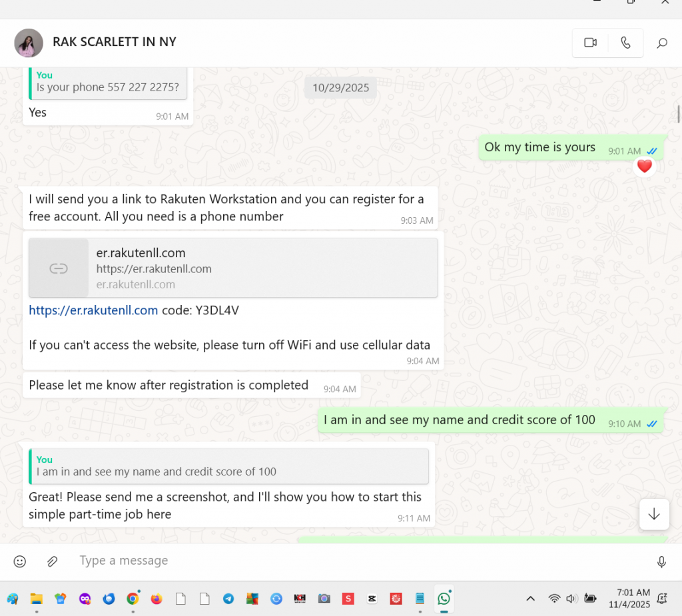
Task: Open the blue er.rakutenll.com hyperlink
Action: 93,310
